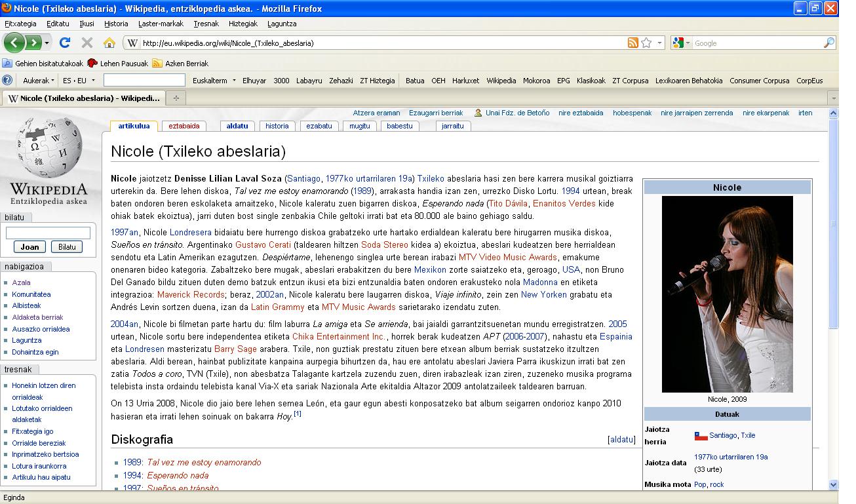Expand the ES ▸ EU language selector

79,81
